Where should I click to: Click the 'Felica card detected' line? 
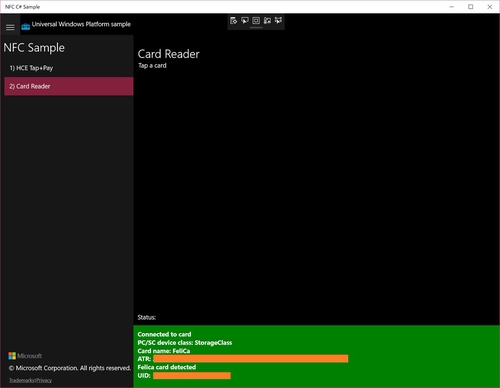pyautogui.click(x=167, y=367)
